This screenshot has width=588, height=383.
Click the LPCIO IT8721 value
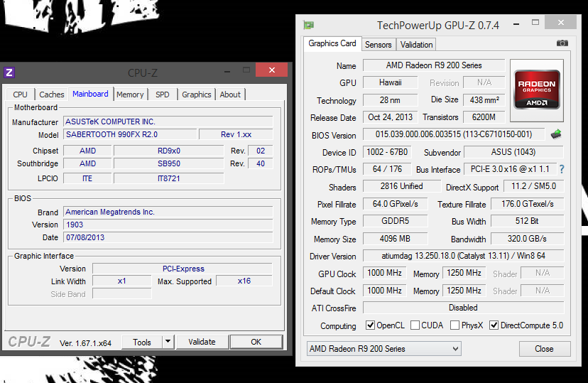pos(169,178)
